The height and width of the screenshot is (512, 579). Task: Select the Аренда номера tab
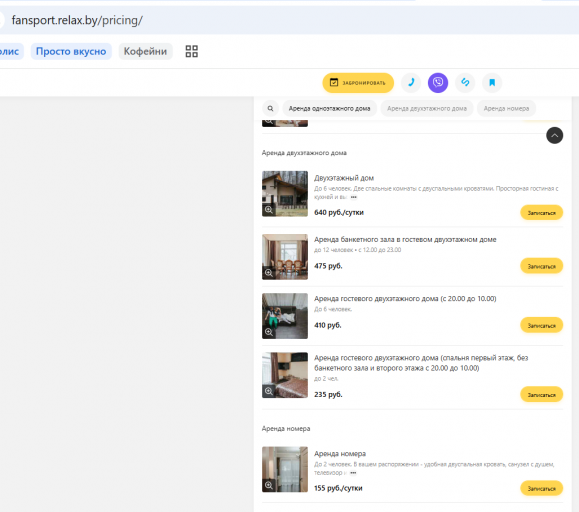[506, 109]
